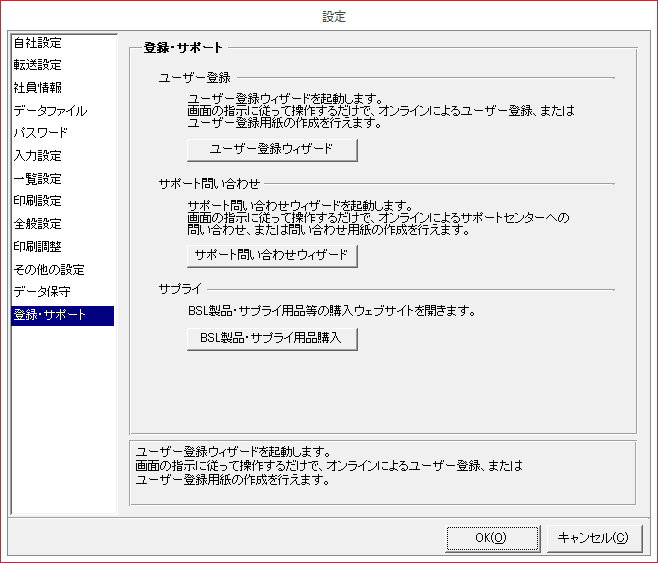Click text BSL製品・サプライ用品等の購入ウェブサイトを開きます。
The width and height of the screenshot is (658, 563).
click(x=332, y=311)
